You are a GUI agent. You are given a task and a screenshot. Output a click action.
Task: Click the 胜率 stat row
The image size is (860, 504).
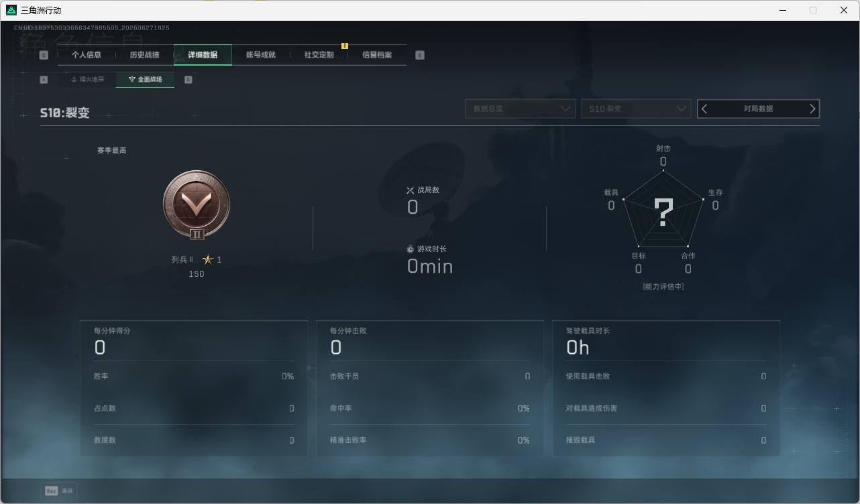click(x=194, y=377)
